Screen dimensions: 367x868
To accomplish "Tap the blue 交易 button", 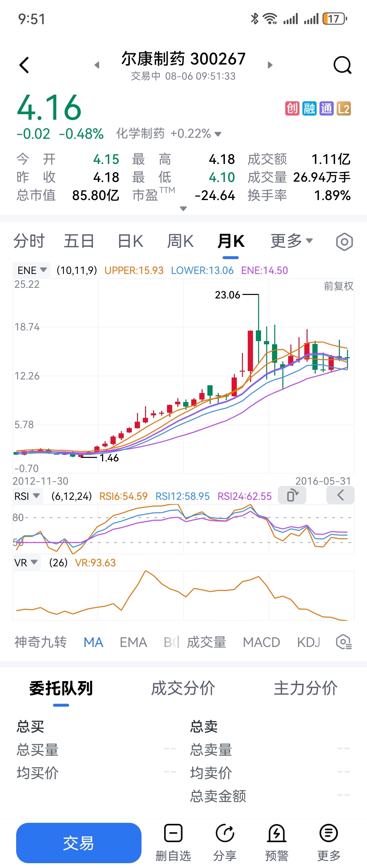I will [79, 843].
